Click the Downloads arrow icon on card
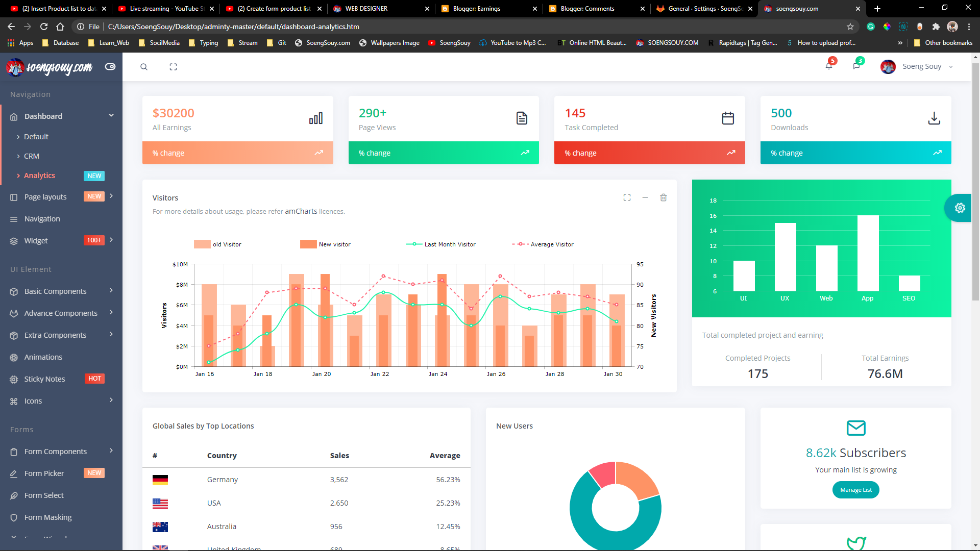Screen dimensions: 980x551 (934, 118)
